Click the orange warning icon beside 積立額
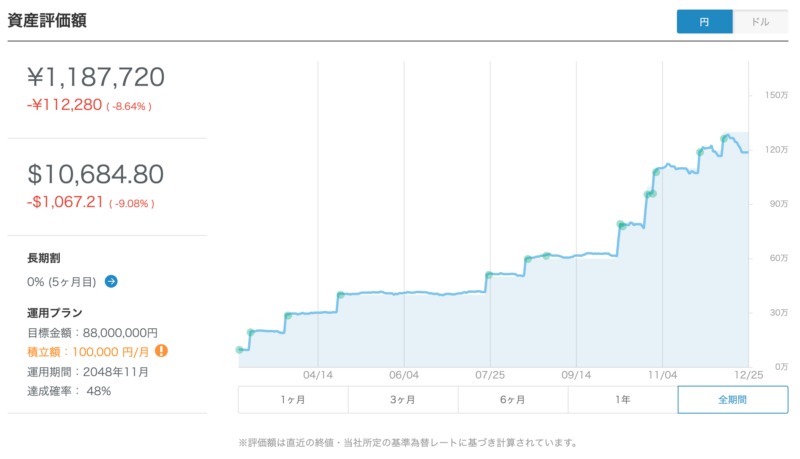This screenshot has height=459, width=800. click(161, 351)
